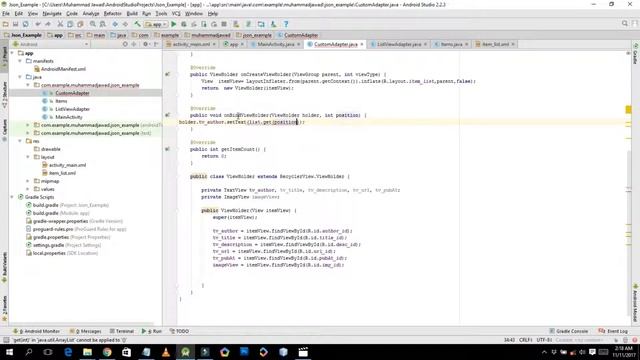
Task: Click the Redo arrow in toolbar
Action: (48, 24)
